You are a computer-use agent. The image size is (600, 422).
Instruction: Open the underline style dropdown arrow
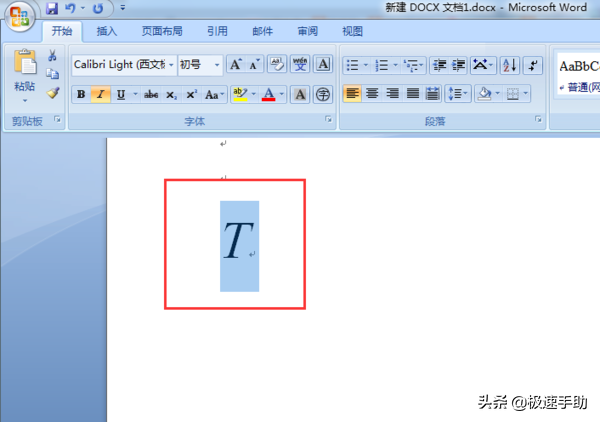pos(135,94)
